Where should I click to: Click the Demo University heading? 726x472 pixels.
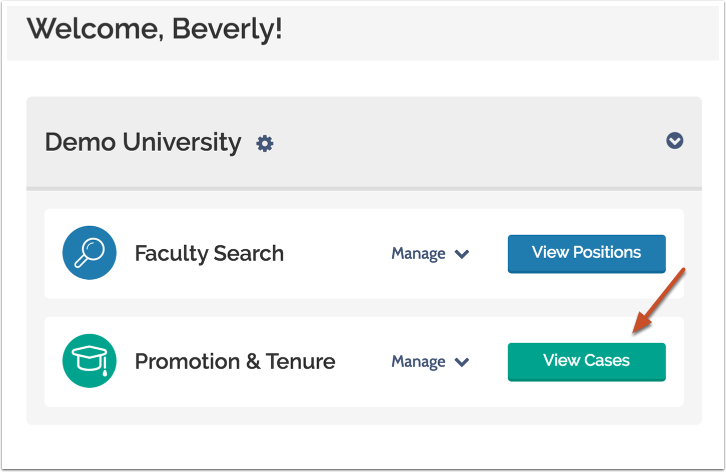coord(143,142)
